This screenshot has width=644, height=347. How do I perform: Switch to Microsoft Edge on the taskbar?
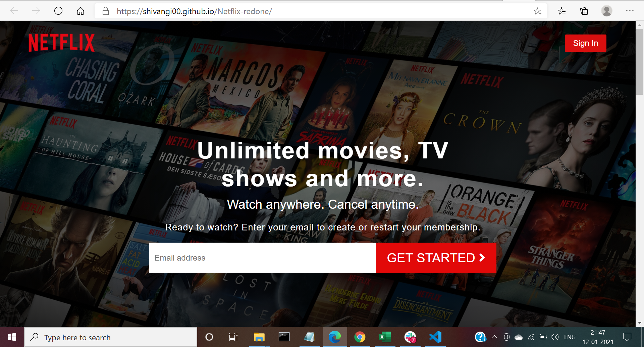click(334, 337)
